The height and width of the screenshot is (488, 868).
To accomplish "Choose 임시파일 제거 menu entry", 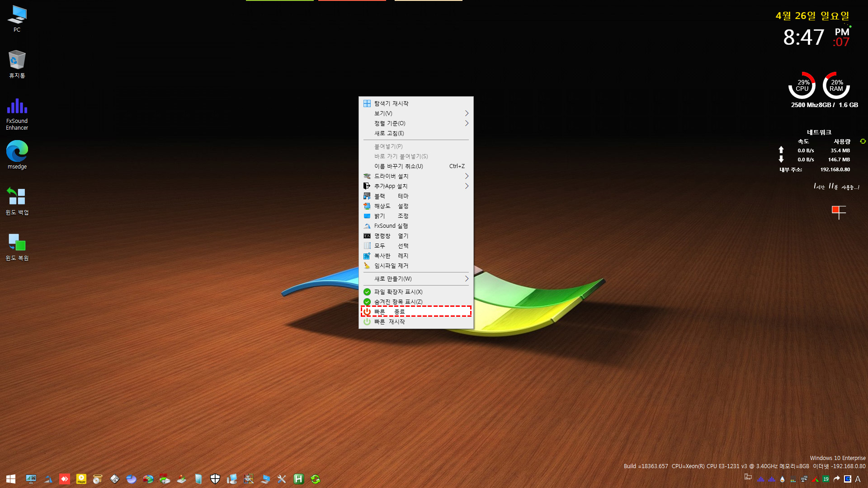I will pyautogui.click(x=416, y=266).
